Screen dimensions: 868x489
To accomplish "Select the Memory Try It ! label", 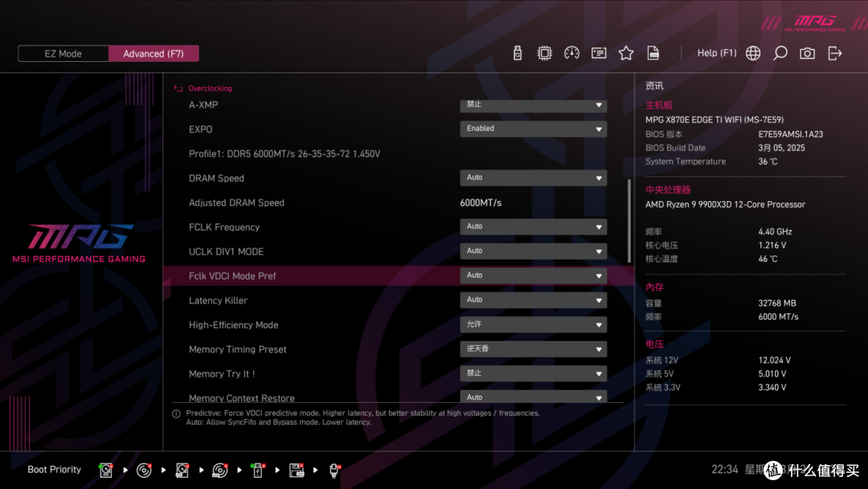I will (x=222, y=374).
